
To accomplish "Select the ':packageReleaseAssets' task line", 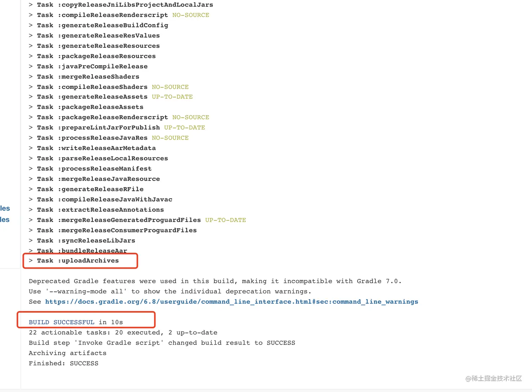I will [86, 107].
